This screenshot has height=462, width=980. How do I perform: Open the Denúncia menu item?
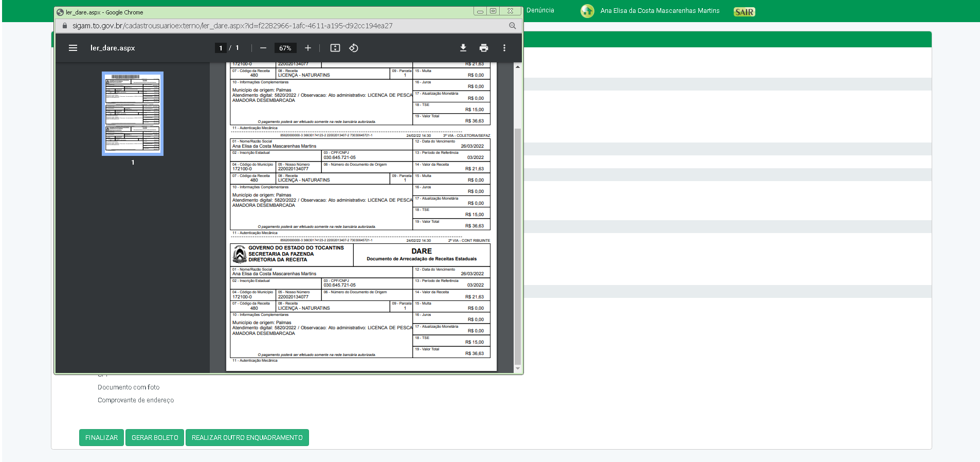[x=540, y=10]
